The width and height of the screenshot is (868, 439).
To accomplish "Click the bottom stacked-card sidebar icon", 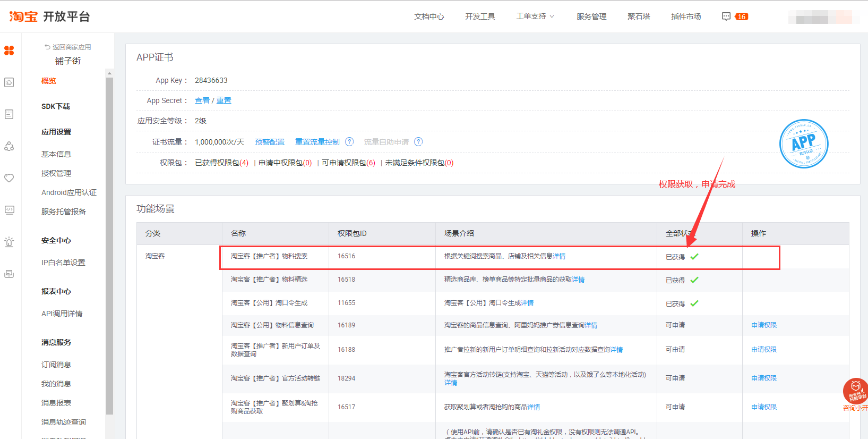I will pos(9,274).
